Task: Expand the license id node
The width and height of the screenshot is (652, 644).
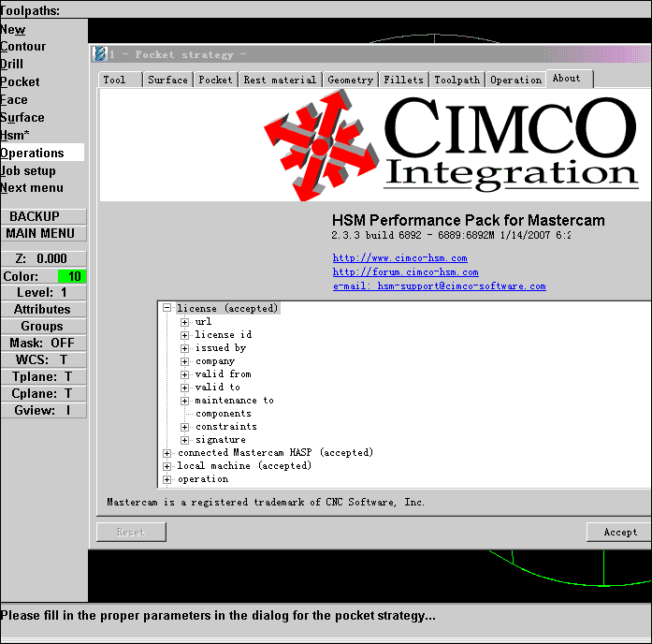Action: pos(184,335)
